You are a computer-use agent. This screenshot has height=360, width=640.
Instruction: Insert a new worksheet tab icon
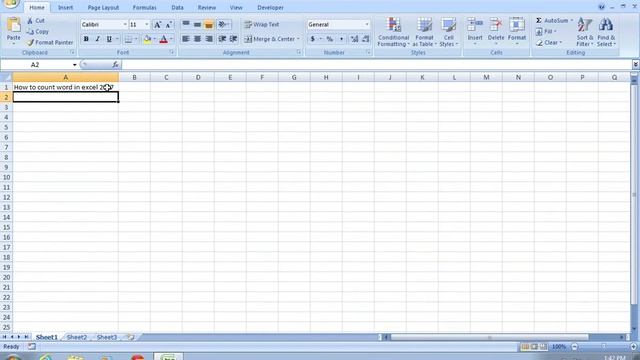point(130,337)
